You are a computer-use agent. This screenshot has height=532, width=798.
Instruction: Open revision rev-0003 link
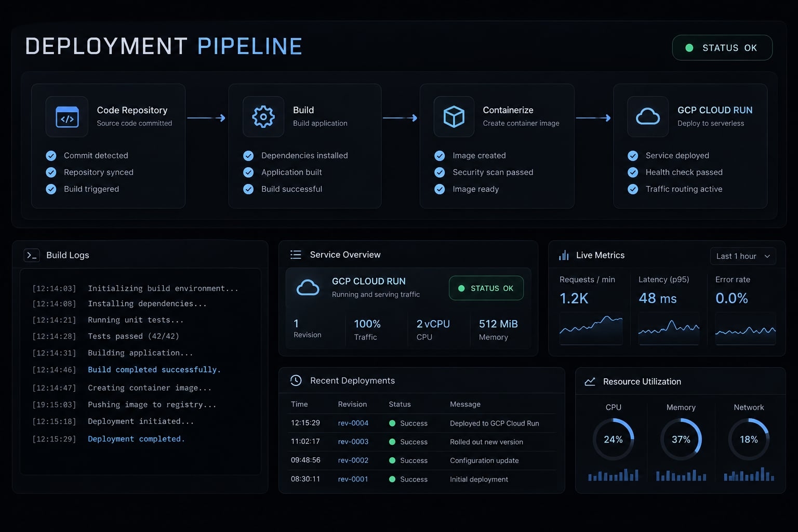click(353, 442)
